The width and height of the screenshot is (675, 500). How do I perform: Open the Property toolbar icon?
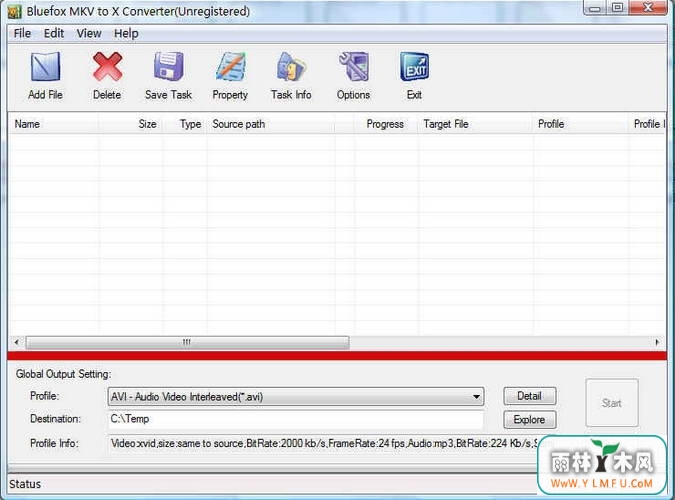tap(230, 67)
